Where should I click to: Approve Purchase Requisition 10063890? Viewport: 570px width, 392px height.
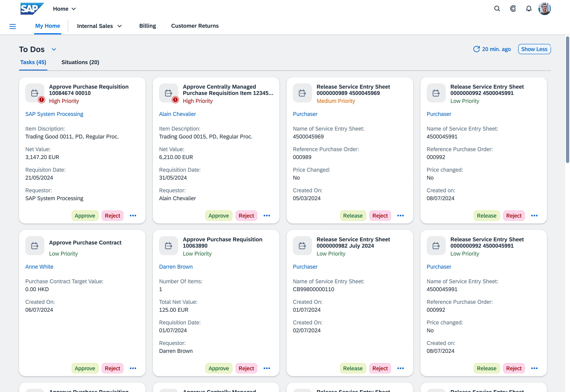[x=218, y=368]
